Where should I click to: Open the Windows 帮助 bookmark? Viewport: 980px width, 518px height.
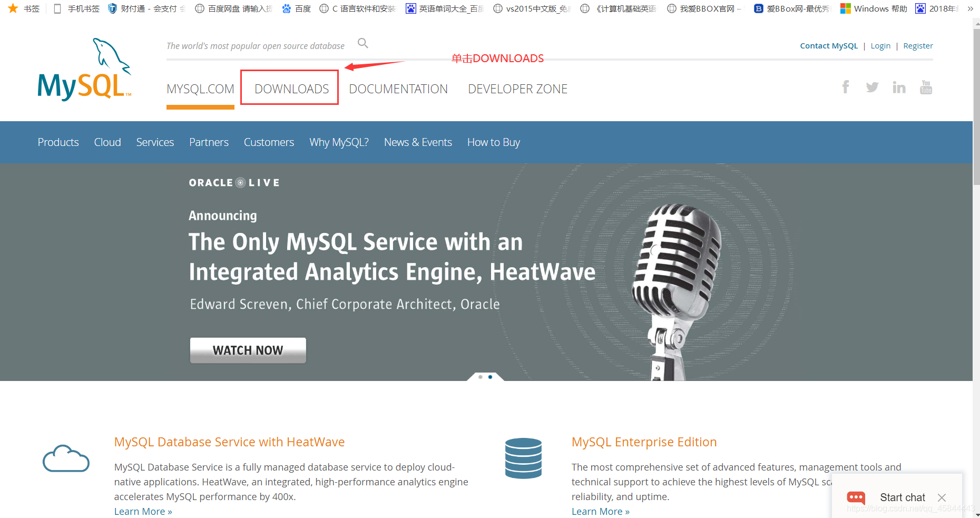(874, 8)
